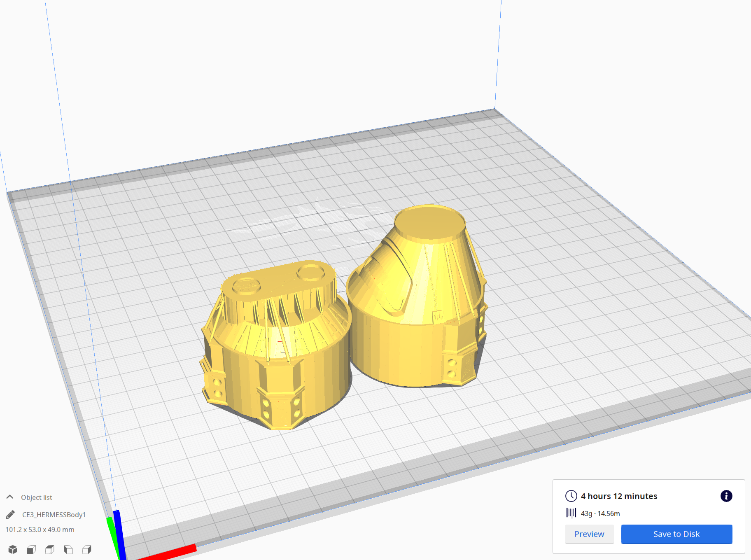Open print info details icon
The image size is (751, 560).
pyautogui.click(x=726, y=496)
